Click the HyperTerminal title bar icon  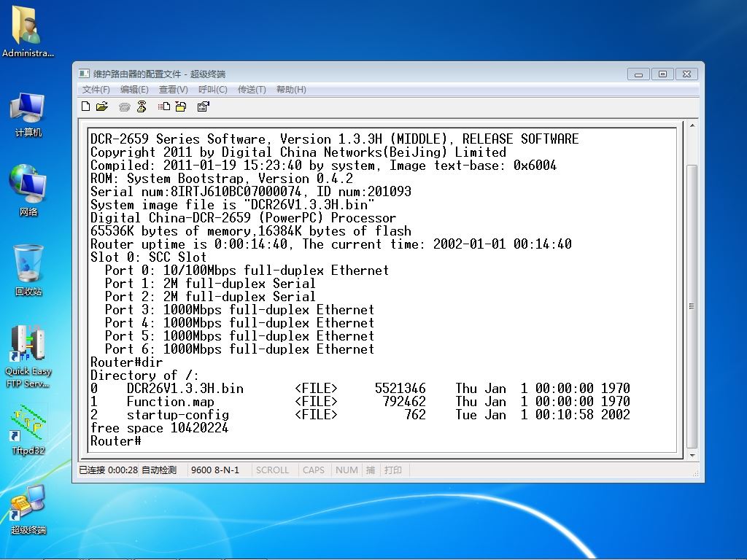(x=85, y=74)
